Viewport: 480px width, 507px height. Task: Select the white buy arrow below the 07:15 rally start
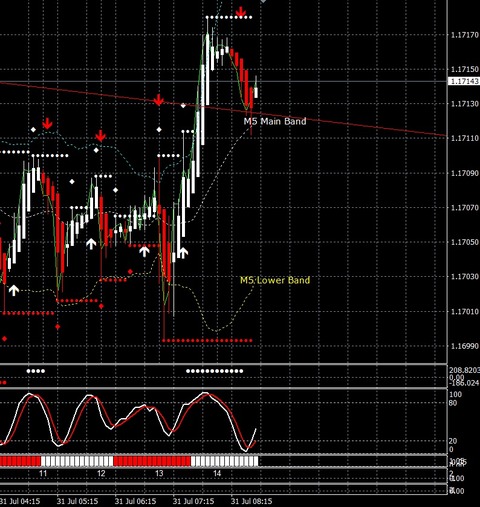[x=183, y=252]
